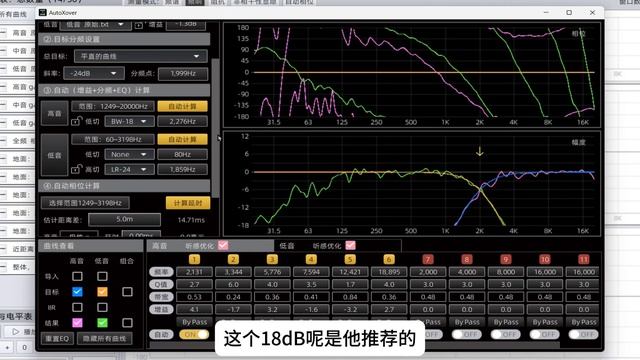Click the 带宽 row label pill
Screen dimensions: 640x360
coord(161,297)
